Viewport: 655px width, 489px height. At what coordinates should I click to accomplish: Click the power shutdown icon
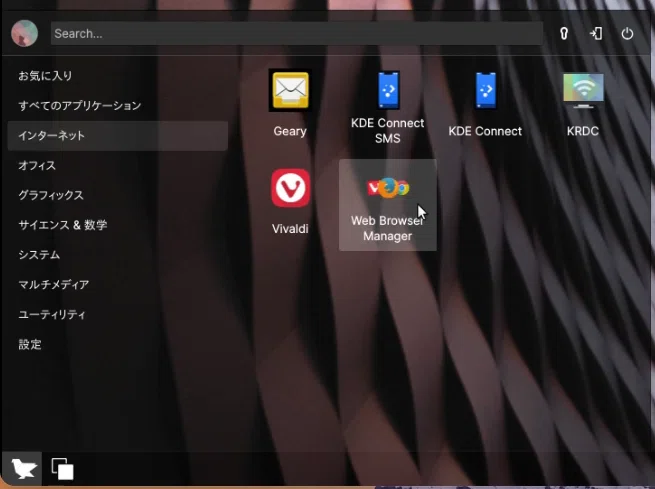(x=627, y=33)
